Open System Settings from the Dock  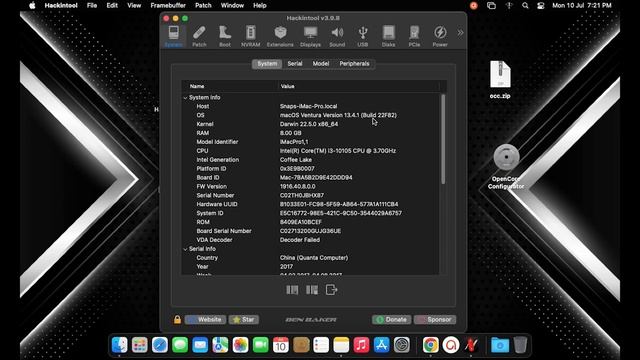[402, 345]
